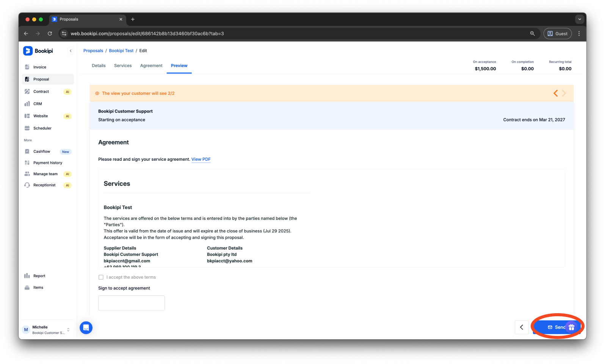
Task: Expand the tab search dropdown
Action: pos(579,19)
